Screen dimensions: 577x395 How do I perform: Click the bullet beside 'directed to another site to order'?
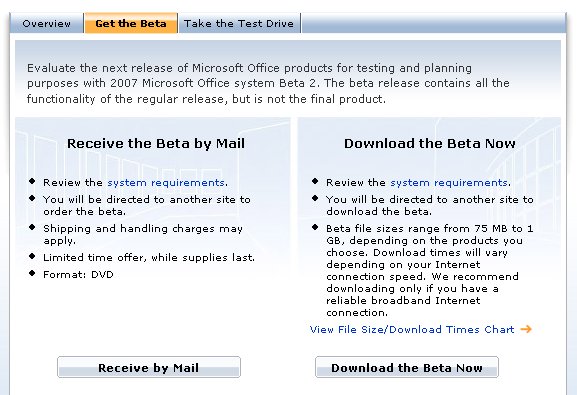32,198
